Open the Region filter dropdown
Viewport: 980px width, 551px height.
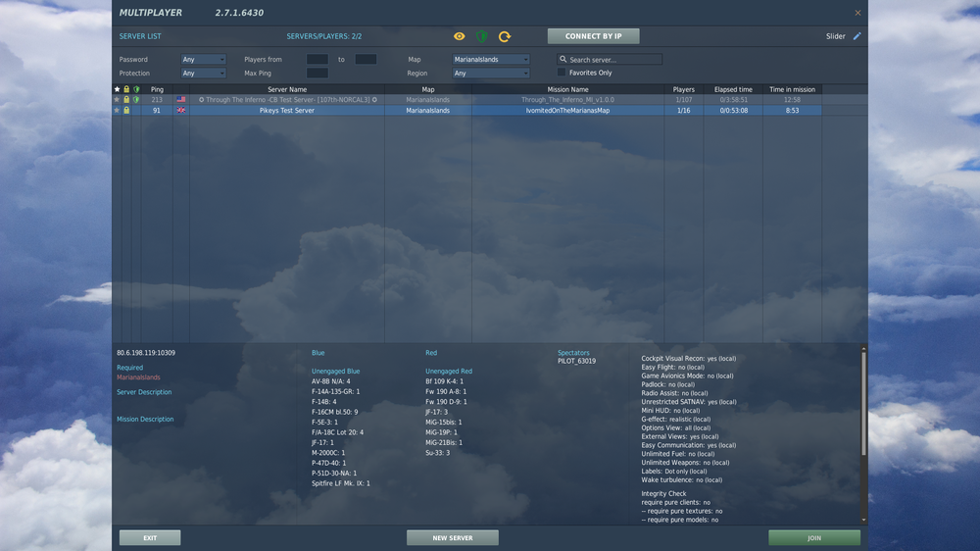click(x=491, y=74)
